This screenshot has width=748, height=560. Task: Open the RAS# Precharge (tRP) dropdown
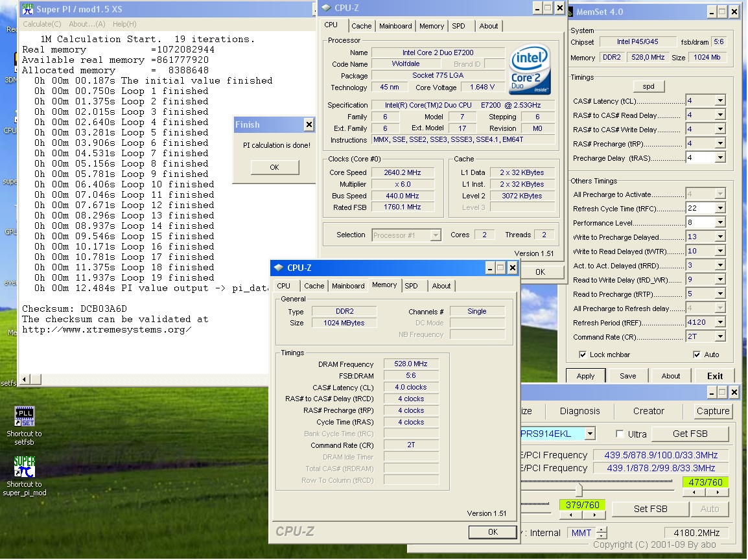click(720, 144)
